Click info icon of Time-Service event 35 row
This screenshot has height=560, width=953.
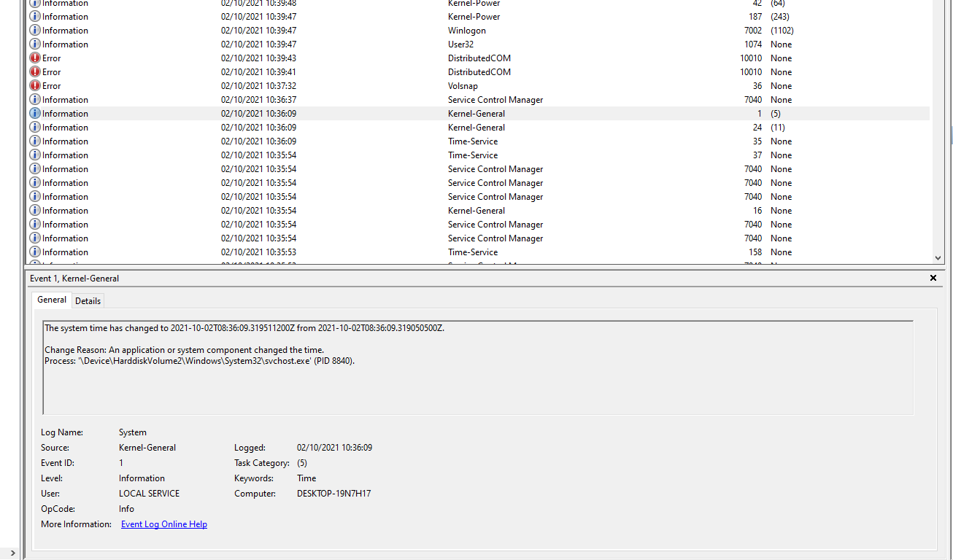tap(34, 141)
